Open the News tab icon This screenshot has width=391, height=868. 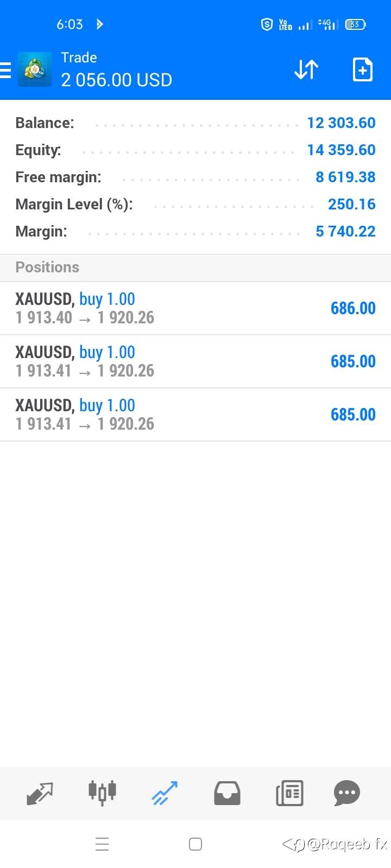point(289,793)
